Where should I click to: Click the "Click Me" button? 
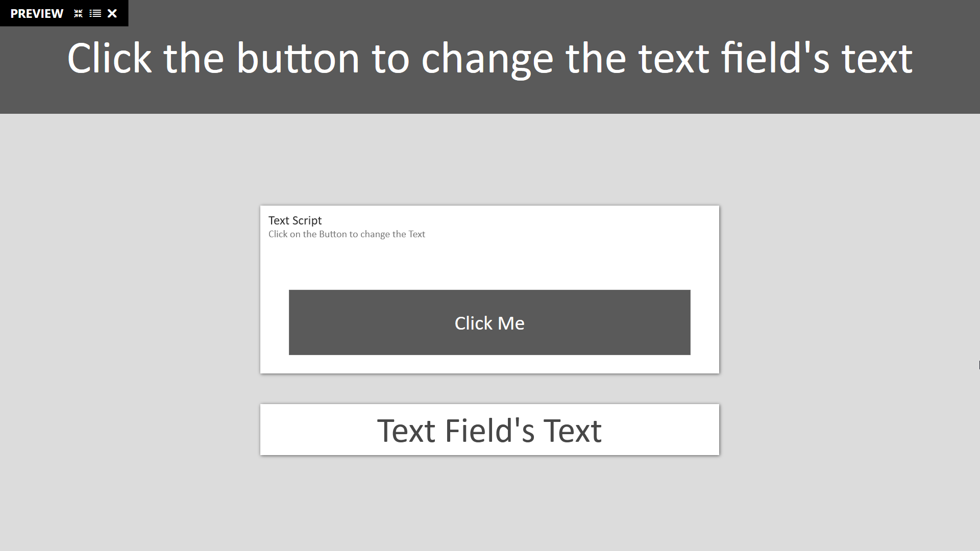click(x=489, y=322)
